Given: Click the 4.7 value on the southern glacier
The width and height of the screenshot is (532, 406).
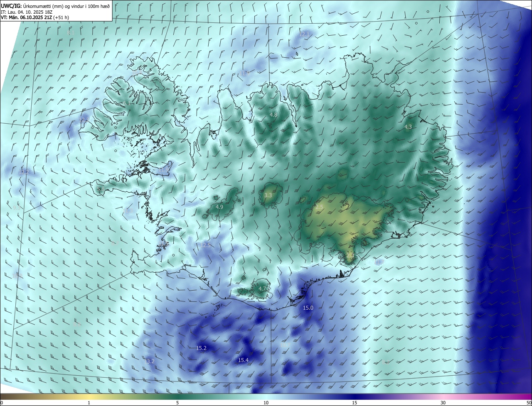Looking at the screenshot, I should pos(262,289).
